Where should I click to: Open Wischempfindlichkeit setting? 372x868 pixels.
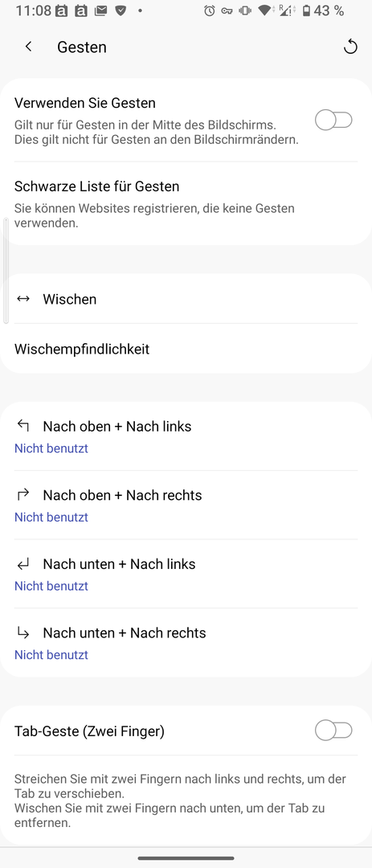[186, 349]
